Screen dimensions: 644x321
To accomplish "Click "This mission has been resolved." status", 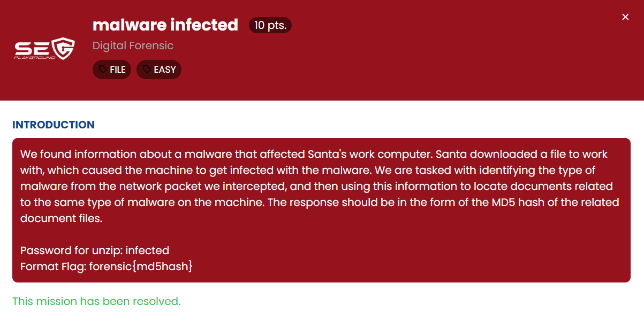I will [96, 301].
